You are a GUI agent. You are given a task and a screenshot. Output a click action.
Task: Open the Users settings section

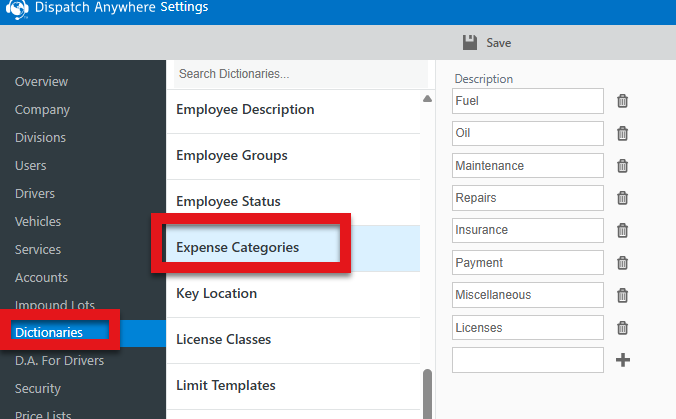(31, 166)
